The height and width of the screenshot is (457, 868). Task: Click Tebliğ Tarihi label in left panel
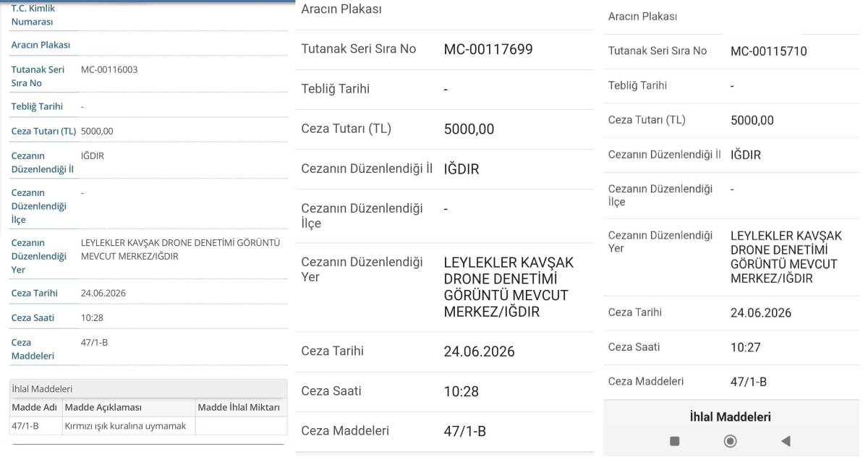37,106
